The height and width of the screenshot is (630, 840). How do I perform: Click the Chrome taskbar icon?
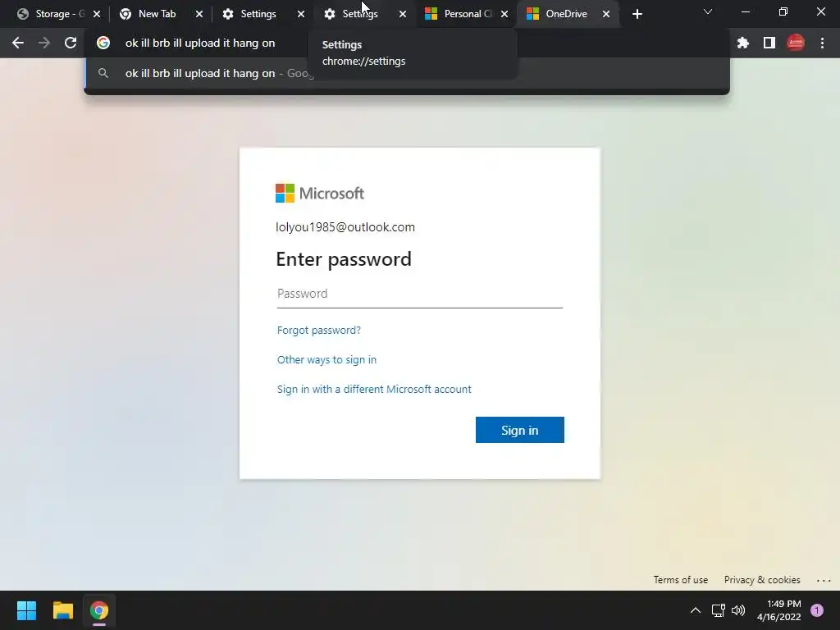(x=99, y=610)
